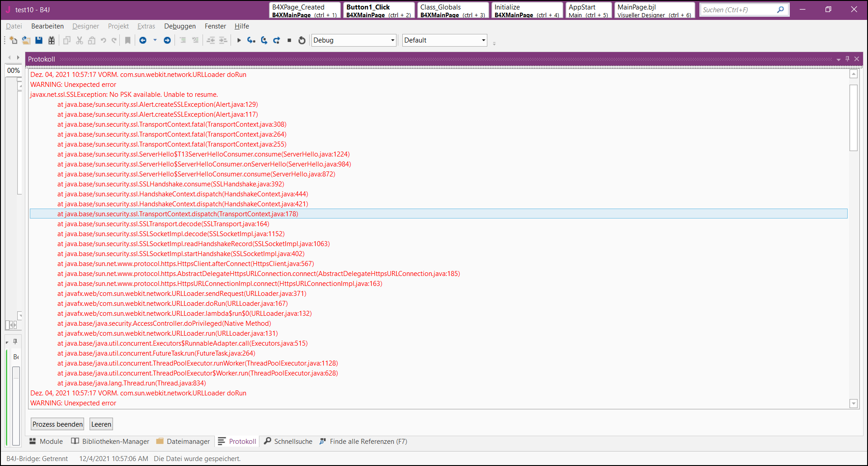Open the Extras menu

click(146, 26)
